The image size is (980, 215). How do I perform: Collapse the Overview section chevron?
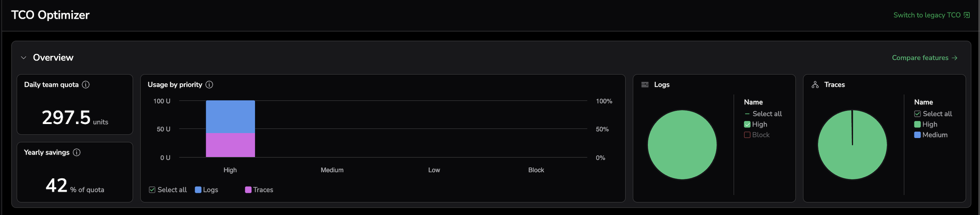(x=24, y=58)
